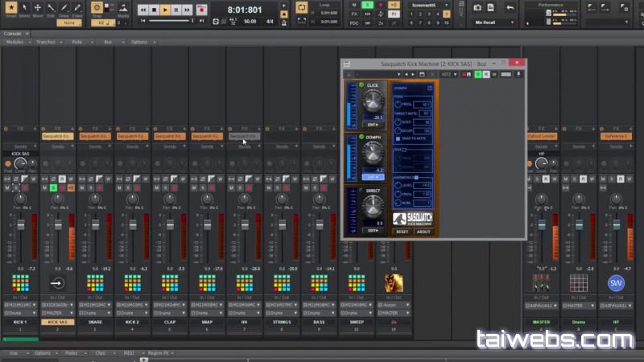Toggle the Loop button in Loop module
This screenshot has width=644, height=362.
click(301, 7)
